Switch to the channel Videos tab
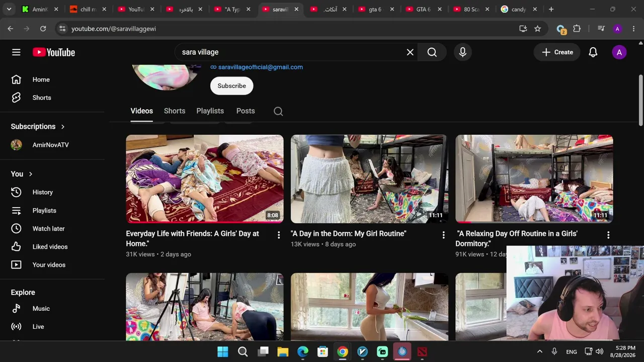Image resolution: width=644 pixels, height=362 pixels. pyautogui.click(x=142, y=111)
